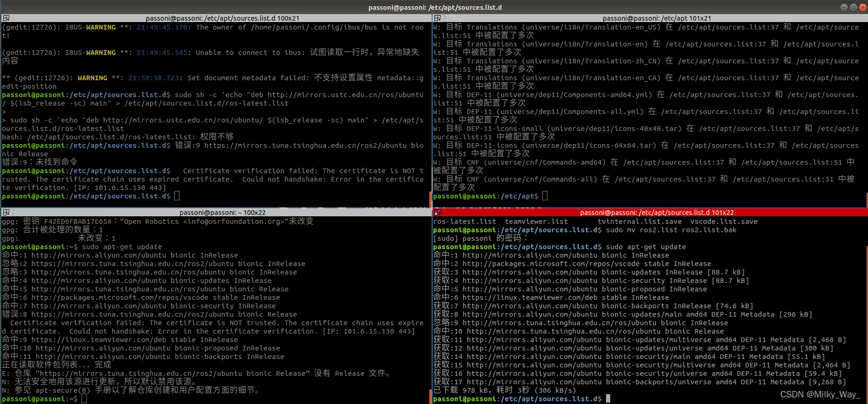868x404 pixels.
Task: Click the '[sudo] passoni 的密码：' line
Action: click(481, 238)
